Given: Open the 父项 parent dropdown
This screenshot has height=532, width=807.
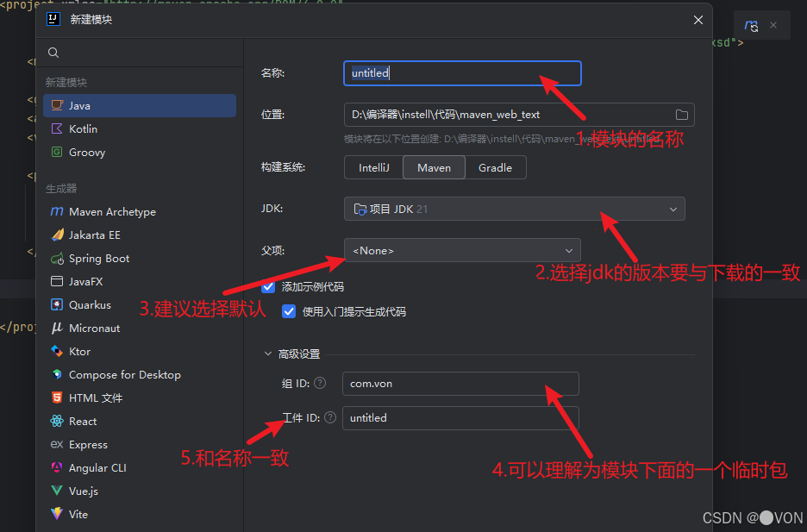Looking at the screenshot, I should pos(462,251).
